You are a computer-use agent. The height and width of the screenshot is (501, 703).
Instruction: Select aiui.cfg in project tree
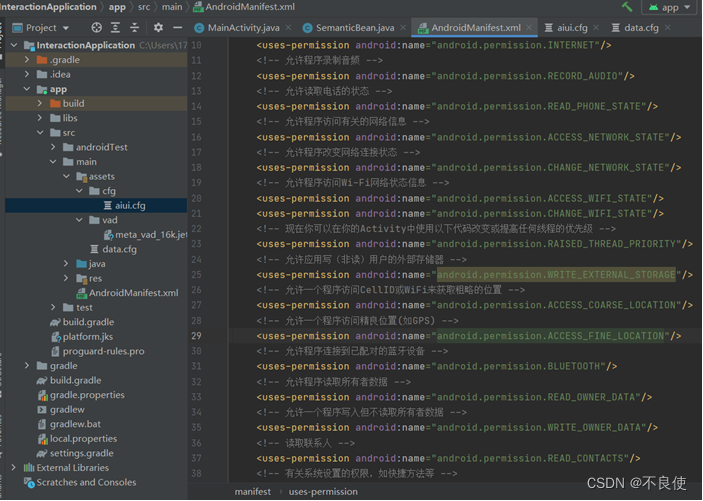click(x=125, y=205)
